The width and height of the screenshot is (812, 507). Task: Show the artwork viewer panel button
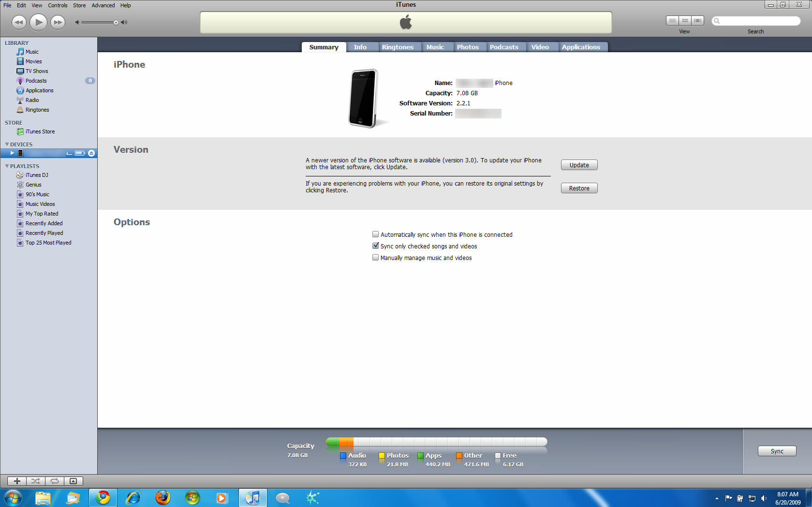[x=74, y=481]
